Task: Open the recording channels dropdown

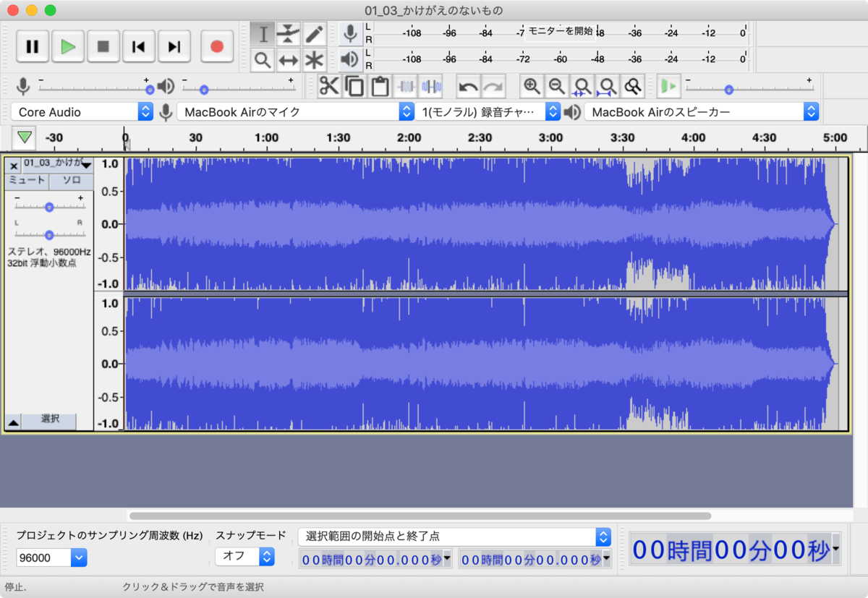Action: click(x=488, y=112)
